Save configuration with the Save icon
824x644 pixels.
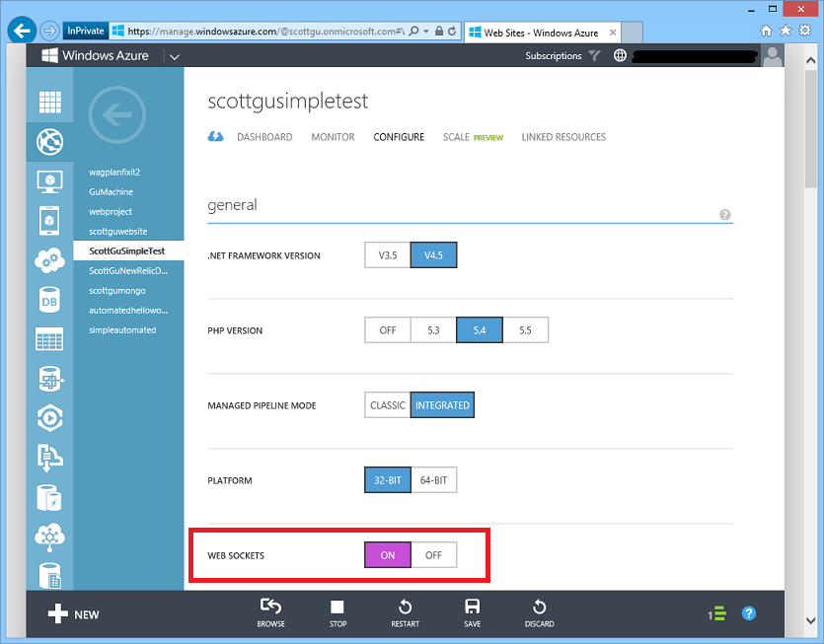(x=472, y=612)
